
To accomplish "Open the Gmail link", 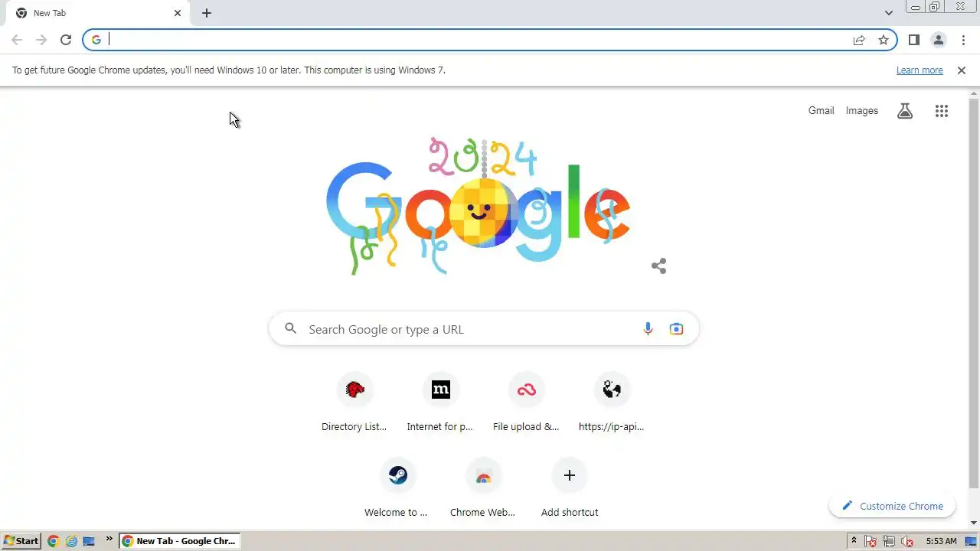I will coord(821,111).
